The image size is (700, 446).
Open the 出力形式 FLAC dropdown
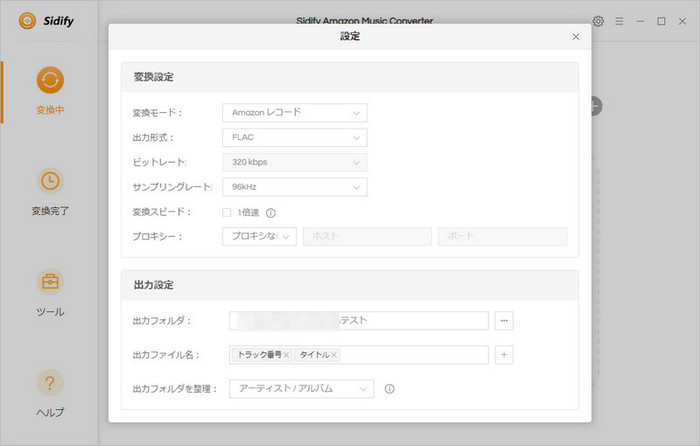coord(295,138)
